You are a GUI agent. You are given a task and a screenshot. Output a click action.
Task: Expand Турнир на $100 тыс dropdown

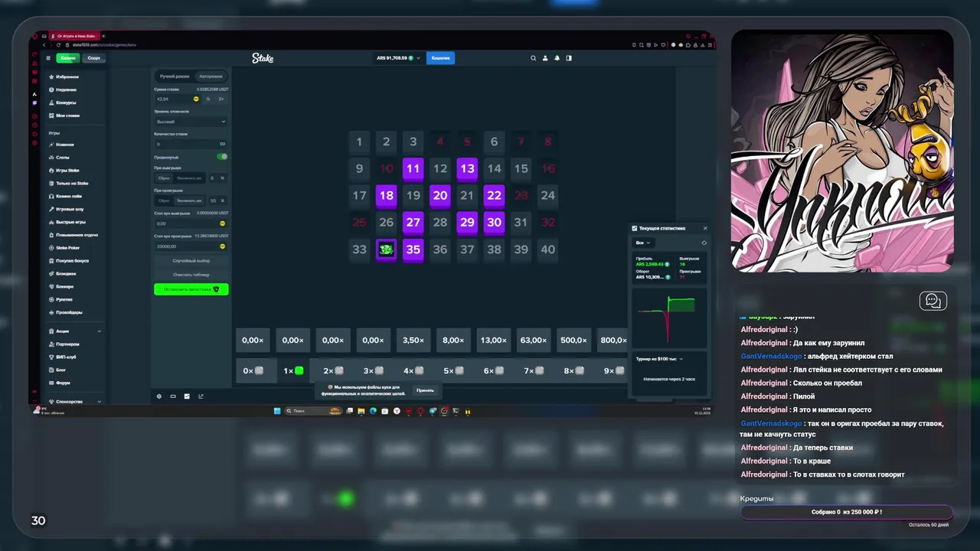point(659,358)
